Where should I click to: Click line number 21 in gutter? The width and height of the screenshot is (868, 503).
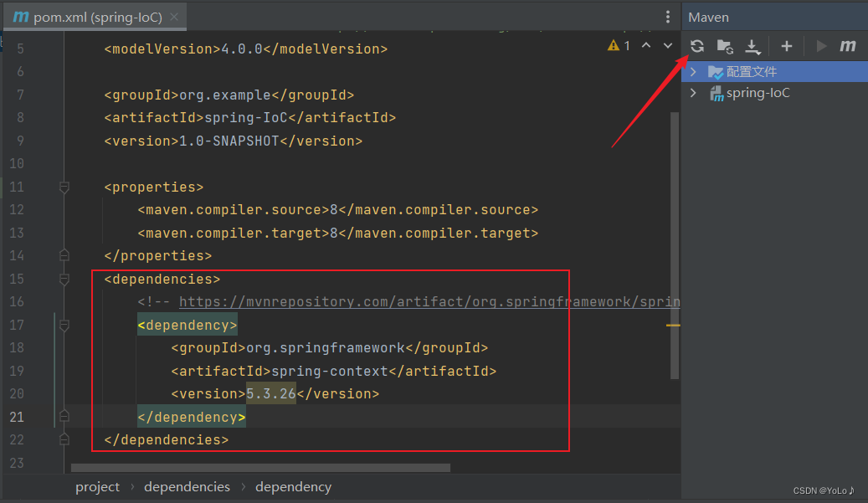tap(17, 418)
